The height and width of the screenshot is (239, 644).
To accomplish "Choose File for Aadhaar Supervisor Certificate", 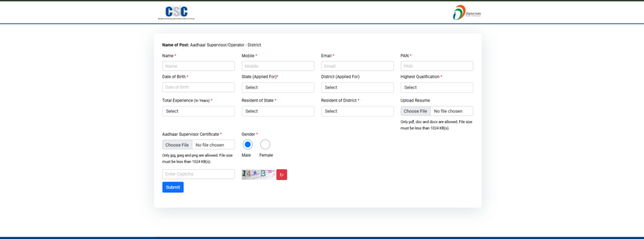I will click(177, 145).
